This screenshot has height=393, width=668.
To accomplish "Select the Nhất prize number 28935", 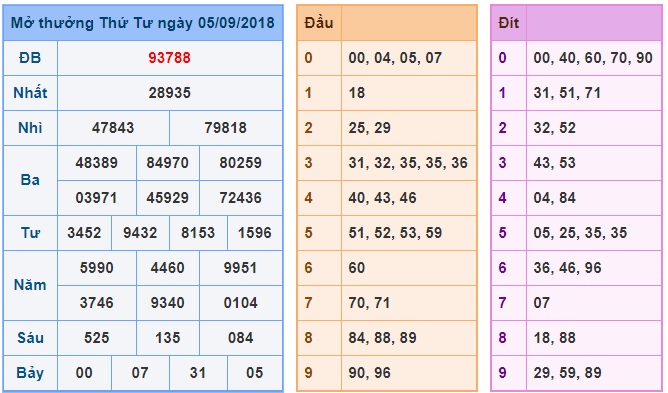I will [169, 93].
